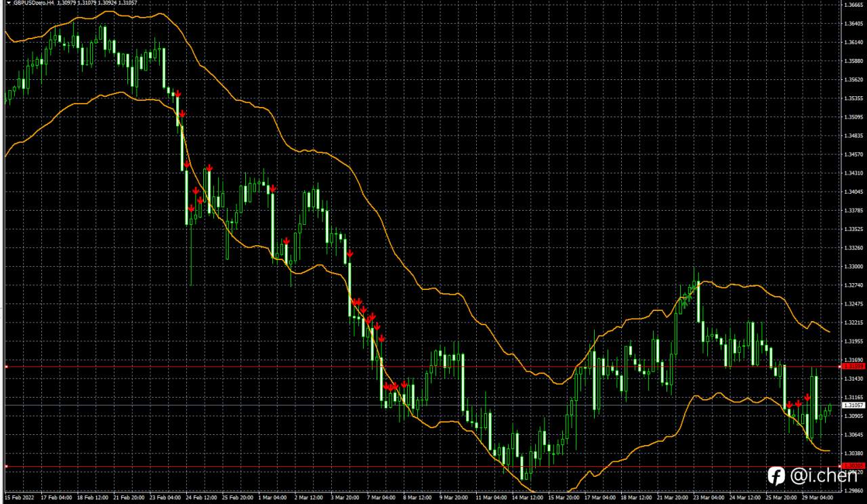Select the upper red horizontal line price tag
This screenshot has width=867, height=504.
[853, 366]
